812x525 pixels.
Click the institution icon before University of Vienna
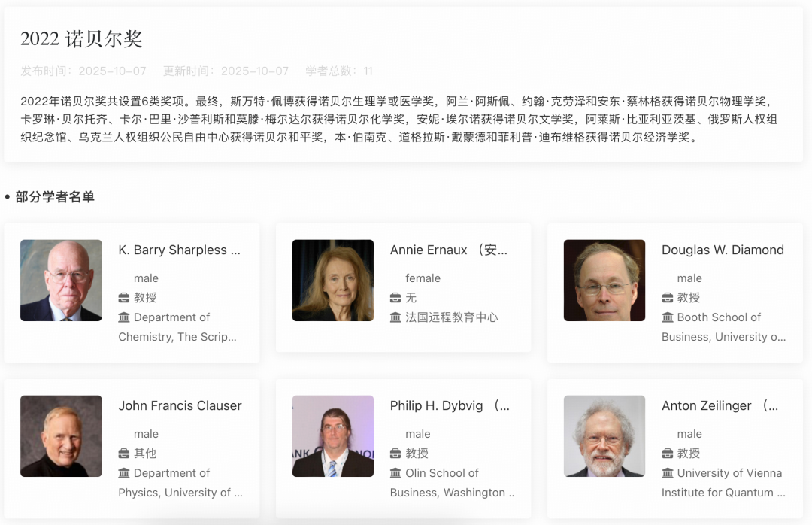click(x=667, y=472)
